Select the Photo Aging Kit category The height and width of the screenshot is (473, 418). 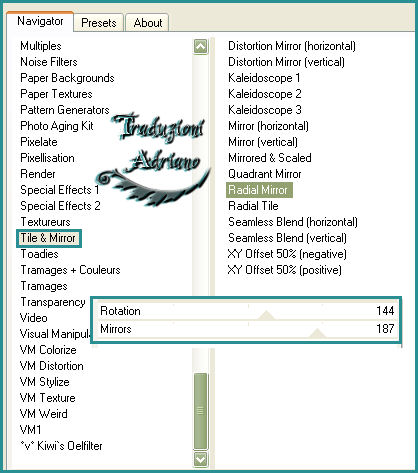(x=57, y=126)
